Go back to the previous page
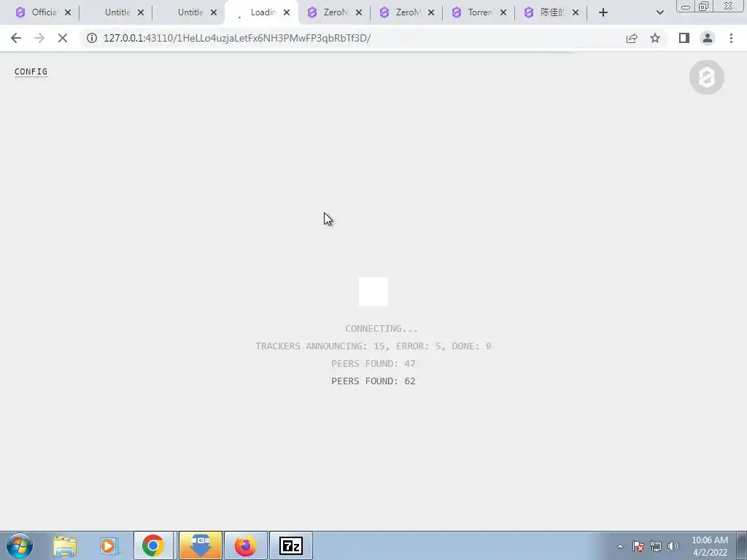Viewport: 747px width, 560px height. tap(16, 38)
